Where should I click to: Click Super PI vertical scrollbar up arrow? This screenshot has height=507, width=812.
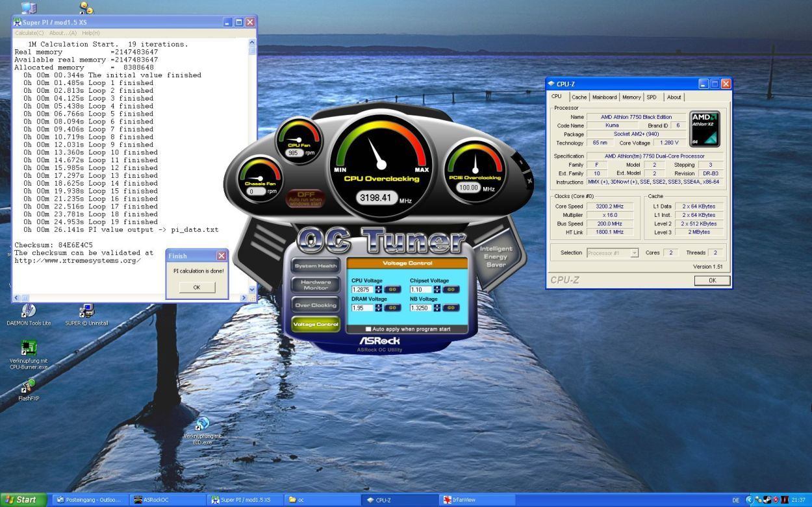(252, 42)
